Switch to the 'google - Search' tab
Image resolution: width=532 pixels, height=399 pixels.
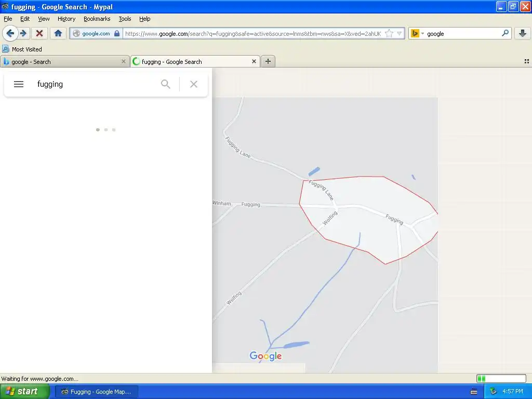tap(64, 62)
